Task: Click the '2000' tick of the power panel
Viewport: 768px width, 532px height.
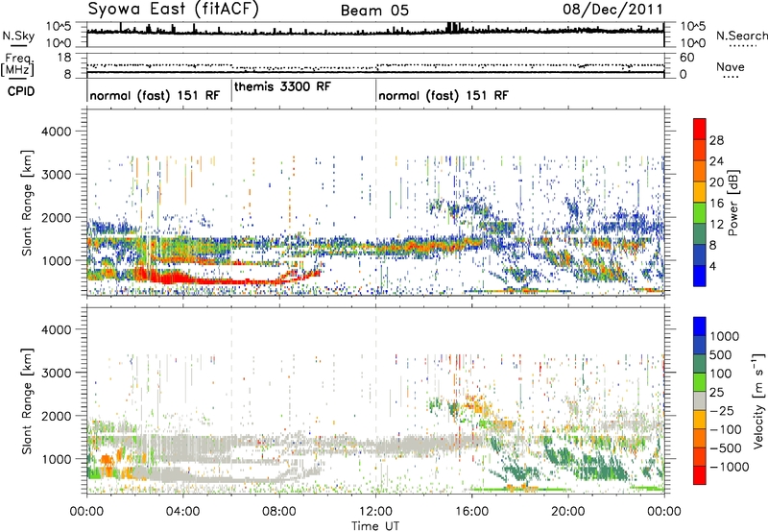Action: (57, 217)
